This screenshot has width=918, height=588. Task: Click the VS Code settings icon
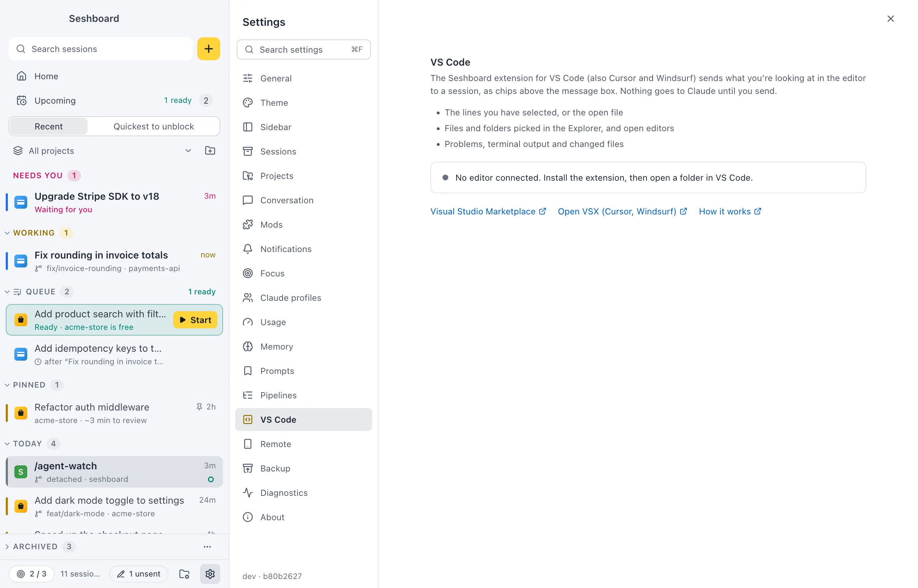pos(248,419)
